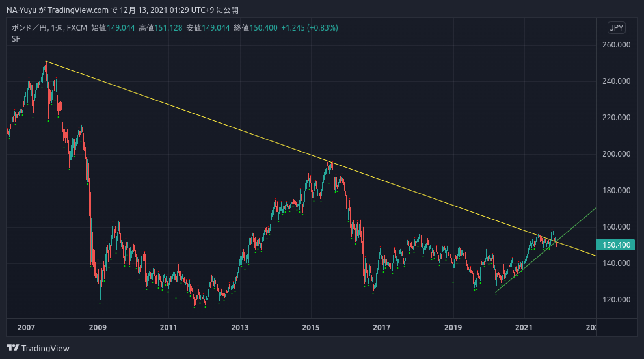Click the 2007 label on time axis
The width and height of the screenshot is (644, 359).
tap(26, 327)
